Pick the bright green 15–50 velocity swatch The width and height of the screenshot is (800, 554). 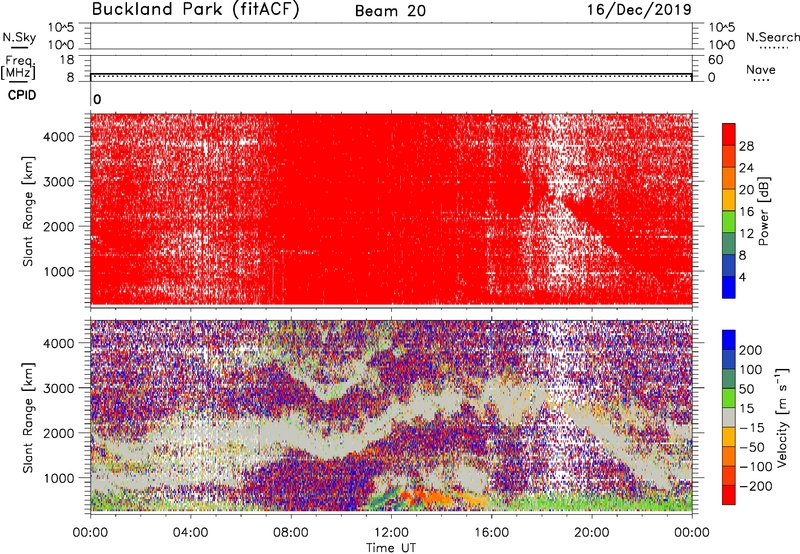coord(729,398)
